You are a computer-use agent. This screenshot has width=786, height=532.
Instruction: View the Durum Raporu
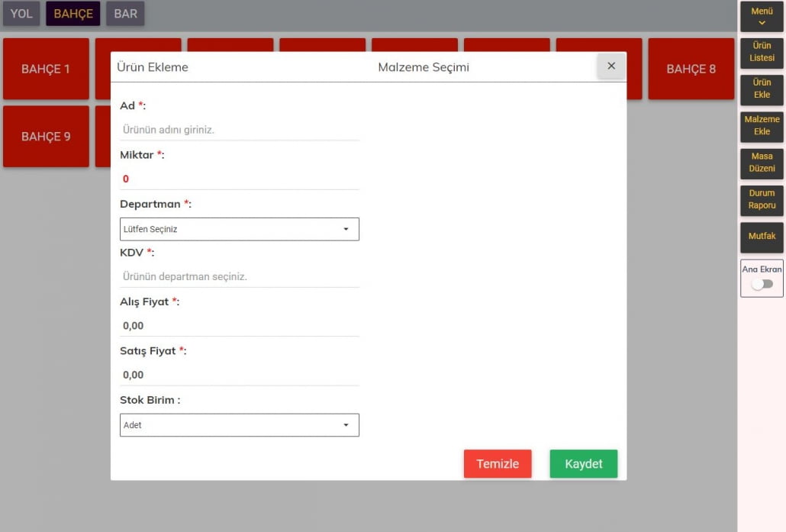coord(762,199)
